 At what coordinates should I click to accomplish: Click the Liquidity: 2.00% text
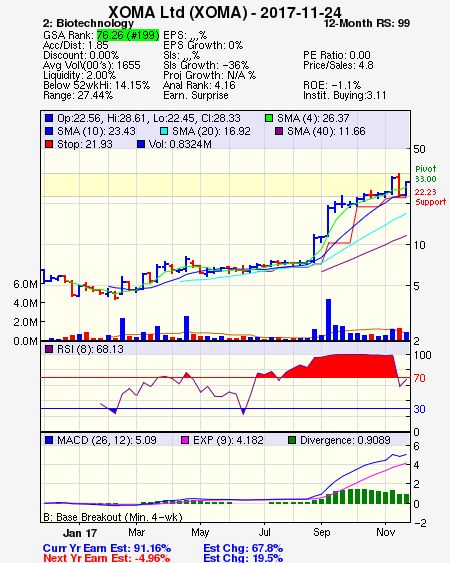point(80,75)
